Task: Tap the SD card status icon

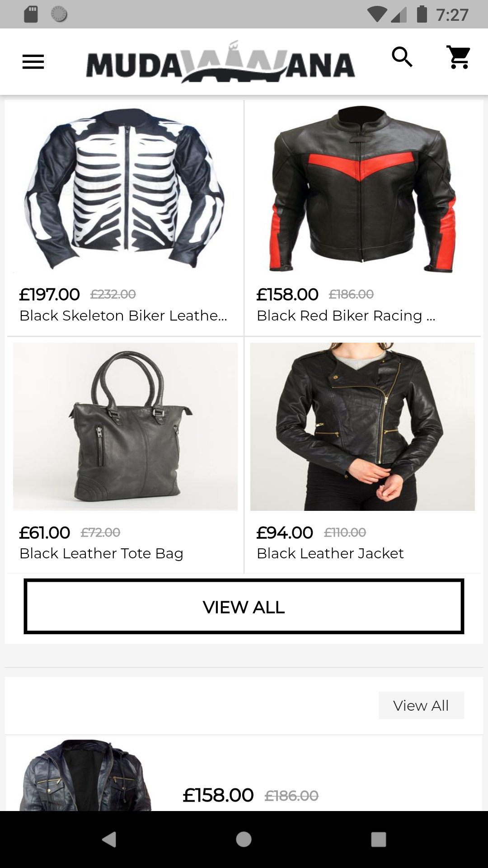Action: [31, 14]
